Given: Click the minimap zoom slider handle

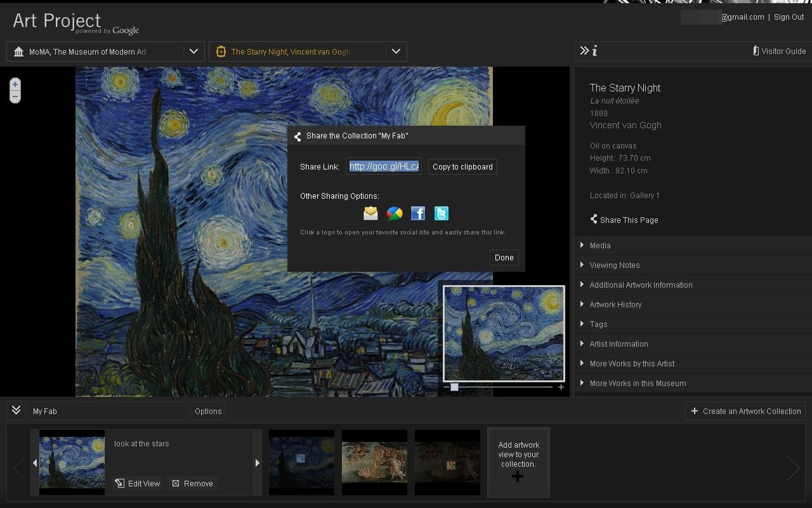Looking at the screenshot, I should click(x=454, y=387).
